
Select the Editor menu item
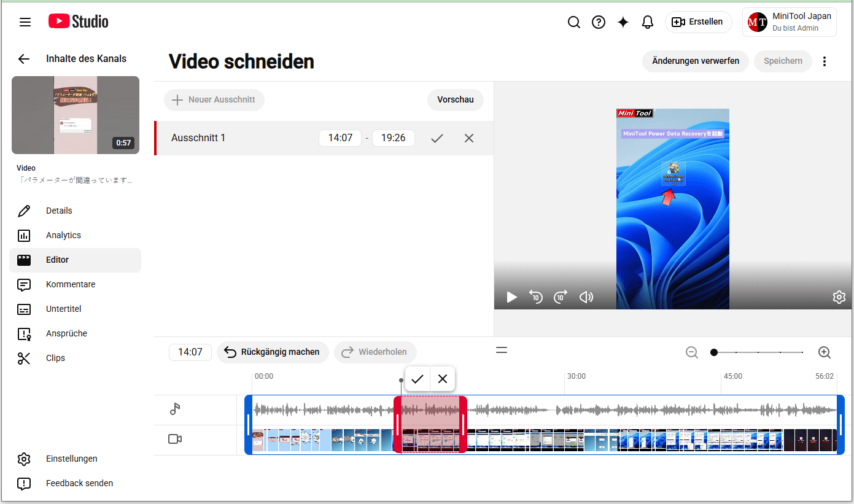click(76, 260)
